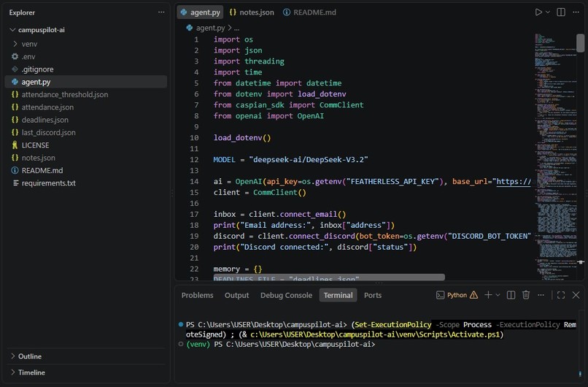Switch to the agent.py editor tab
Screen dimensions: 588x387
click(200, 12)
